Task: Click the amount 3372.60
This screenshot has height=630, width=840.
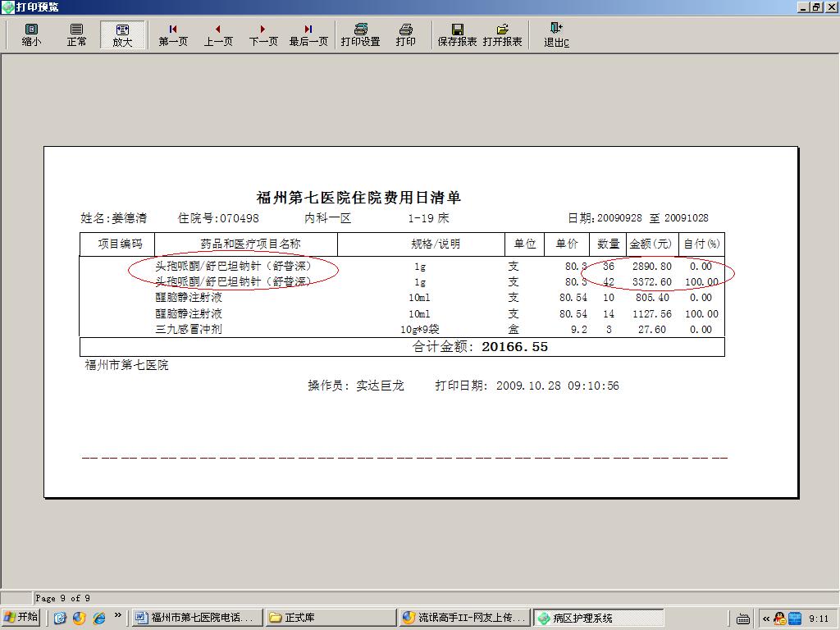Action: tap(652, 282)
